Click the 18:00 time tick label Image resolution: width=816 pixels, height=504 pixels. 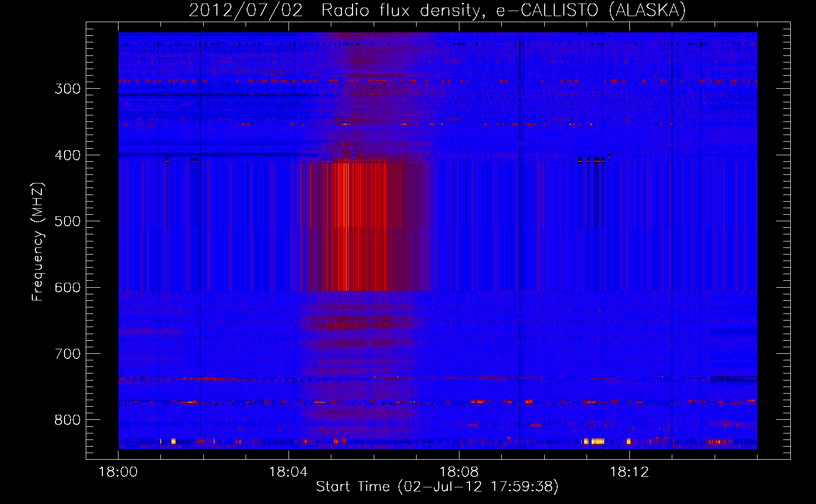119,472
